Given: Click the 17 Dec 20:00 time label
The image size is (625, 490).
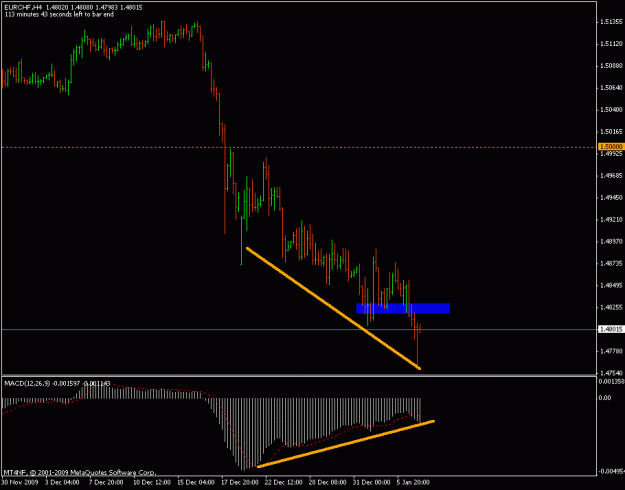Looking at the screenshot, I should (x=240, y=483).
